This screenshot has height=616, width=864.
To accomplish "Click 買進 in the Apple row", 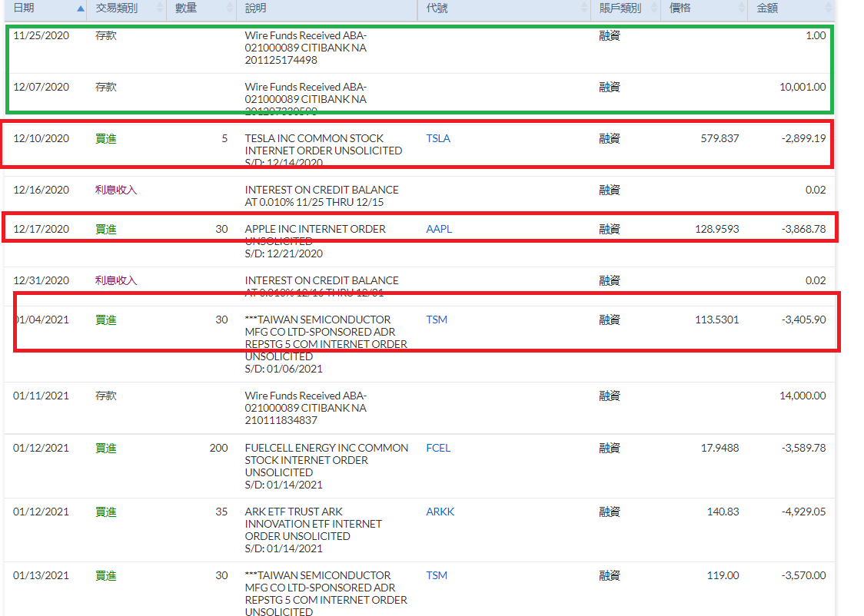I will pos(106,229).
